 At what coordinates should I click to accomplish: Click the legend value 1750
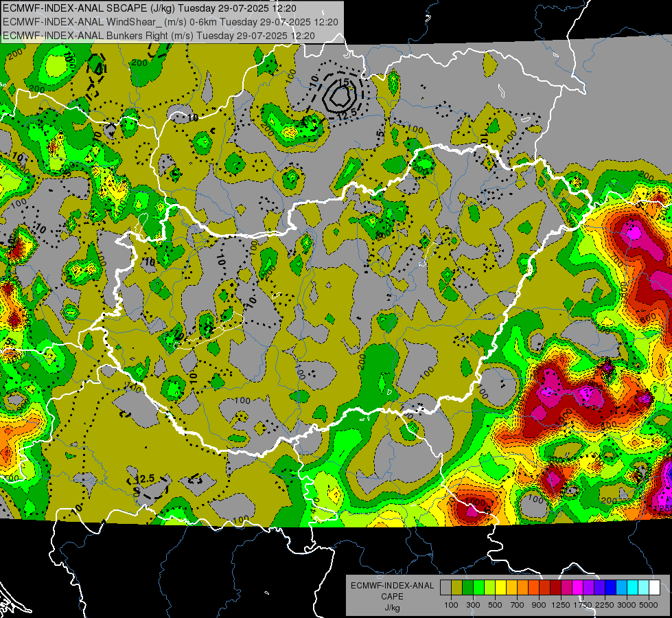[583, 605]
